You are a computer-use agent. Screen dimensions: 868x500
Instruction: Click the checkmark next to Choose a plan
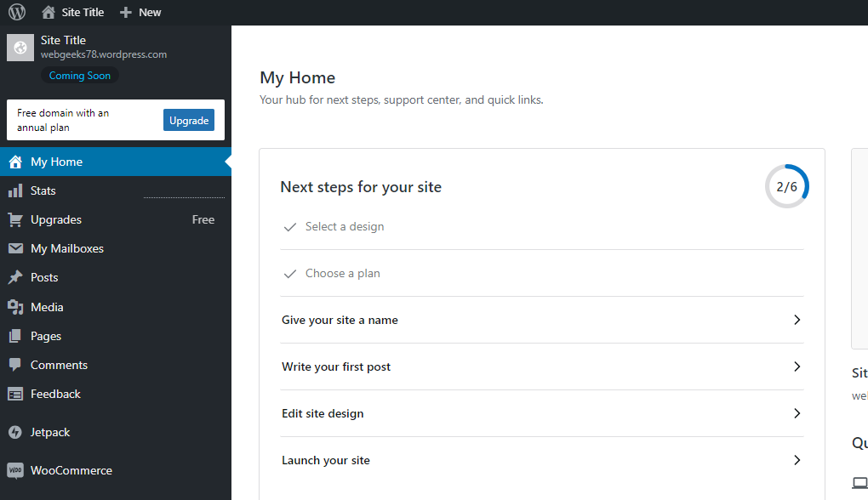290,274
